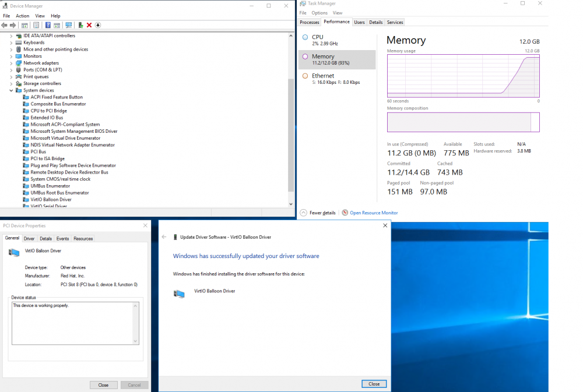Expand the Mice and other pointing devices arrow

click(x=11, y=50)
